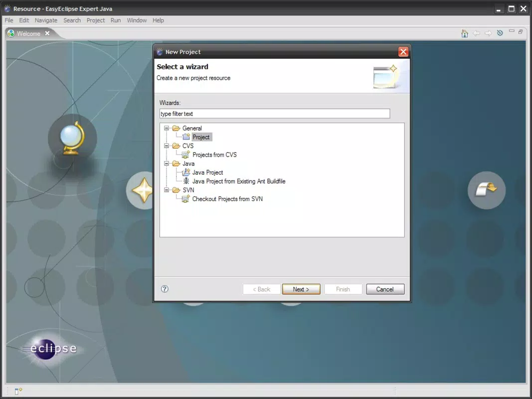This screenshot has height=399, width=532.
Task: Click the SVN folder icon
Action: (176, 190)
